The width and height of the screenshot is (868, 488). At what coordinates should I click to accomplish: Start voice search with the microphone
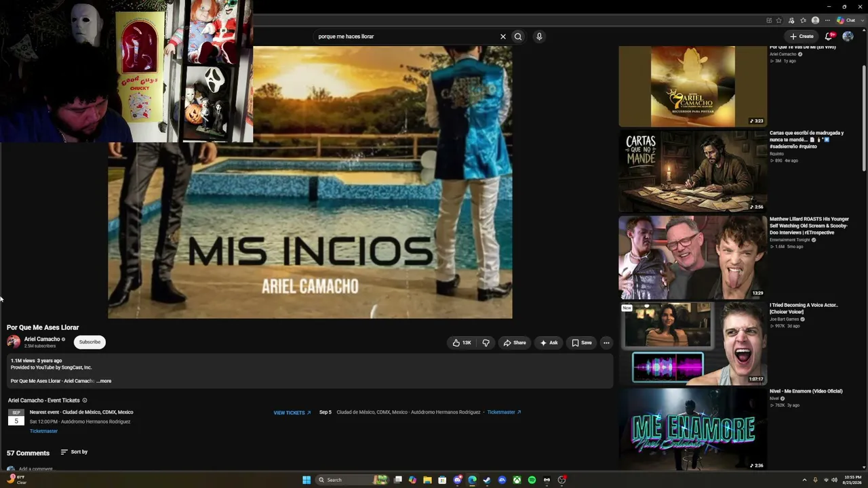click(x=539, y=37)
